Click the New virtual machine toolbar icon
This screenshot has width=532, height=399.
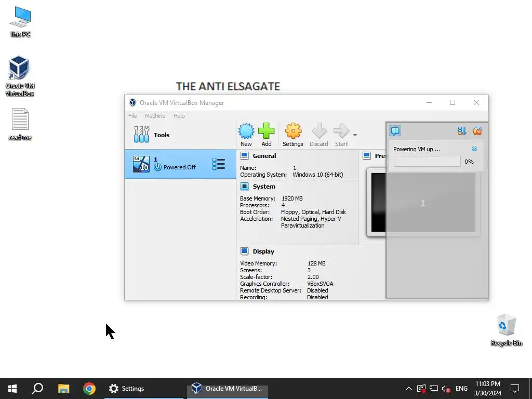246,135
